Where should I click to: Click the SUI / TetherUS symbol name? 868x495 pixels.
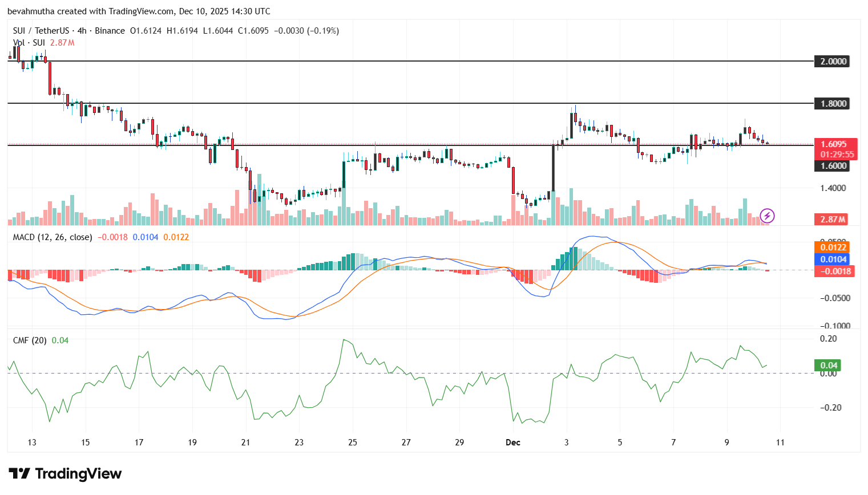(x=40, y=31)
